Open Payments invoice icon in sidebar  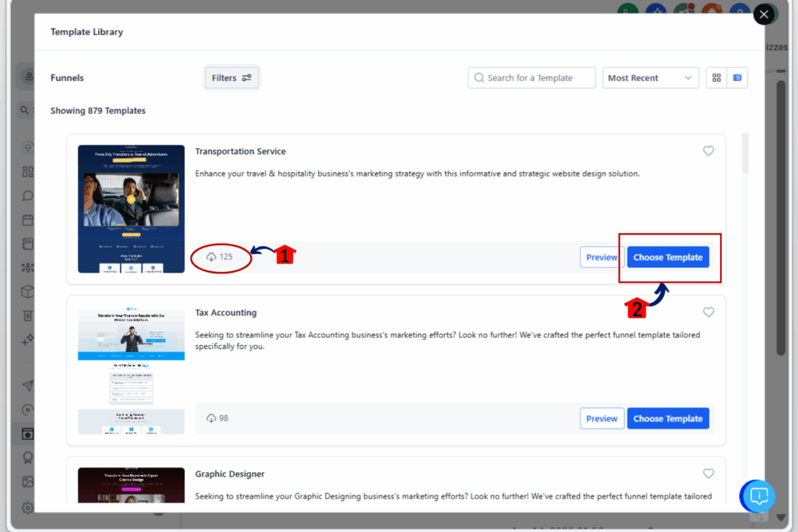tap(28, 315)
